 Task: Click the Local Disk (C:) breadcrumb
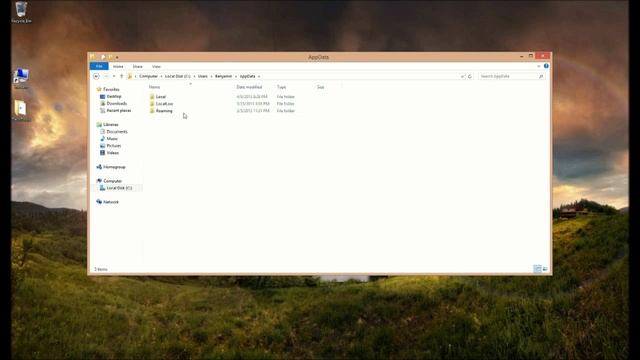[178, 76]
